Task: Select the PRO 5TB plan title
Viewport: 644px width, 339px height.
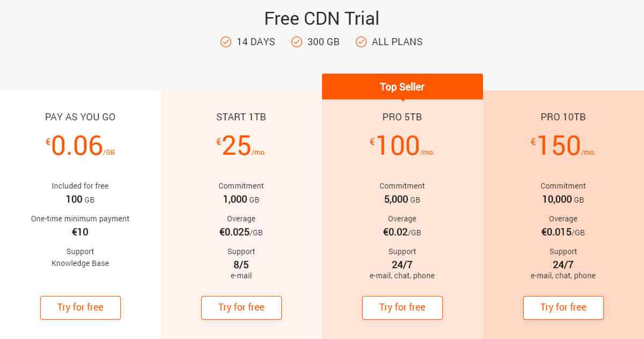Action: (402, 117)
